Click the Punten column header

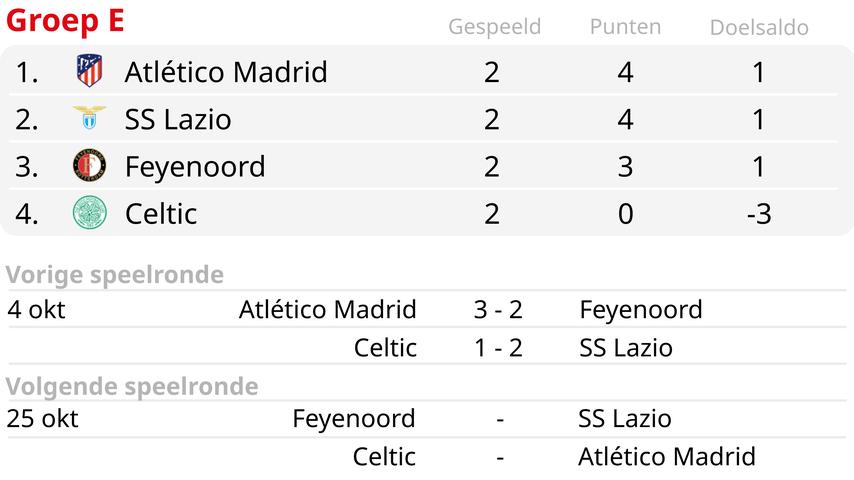pyautogui.click(x=625, y=27)
